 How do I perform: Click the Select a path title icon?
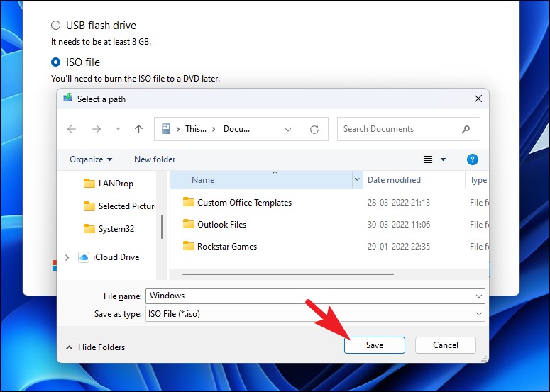tap(67, 98)
